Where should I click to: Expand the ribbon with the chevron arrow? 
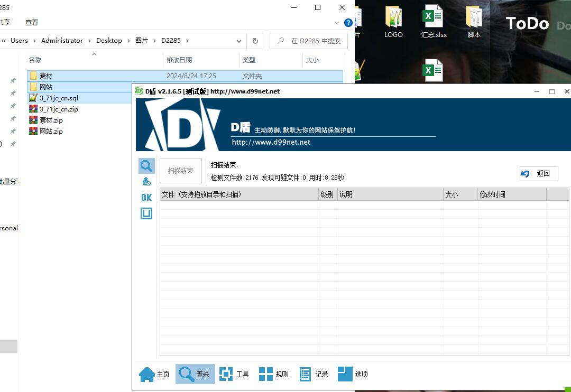337,23
